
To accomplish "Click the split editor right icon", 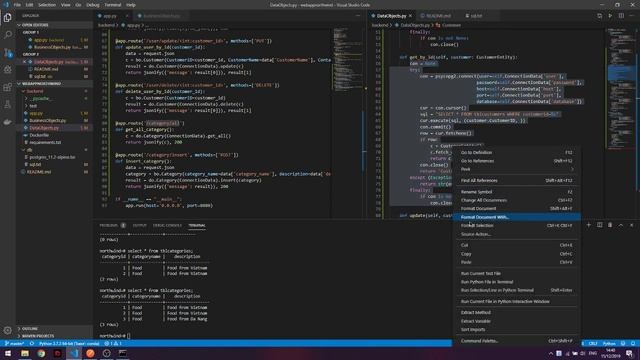I will 621,16.
